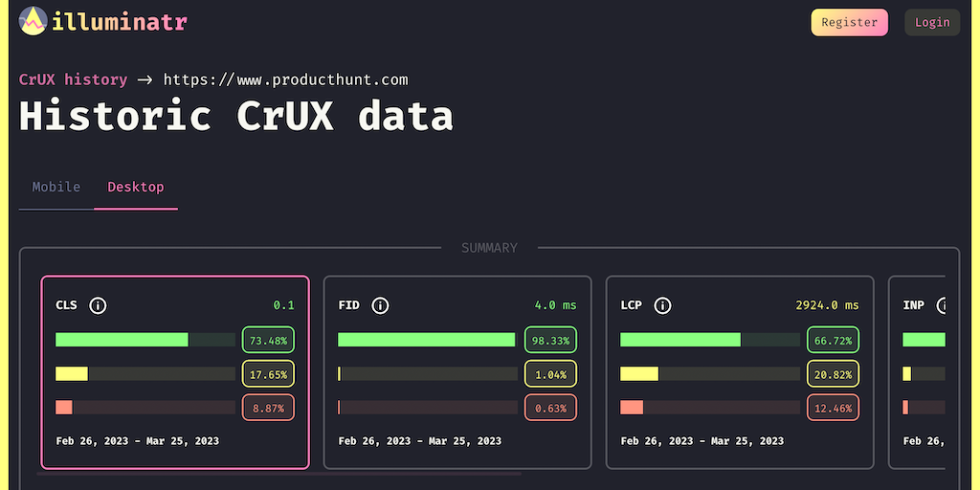The width and height of the screenshot is (980, 490).
Task: Open the LCP info icon
Action: pos(662,305)
